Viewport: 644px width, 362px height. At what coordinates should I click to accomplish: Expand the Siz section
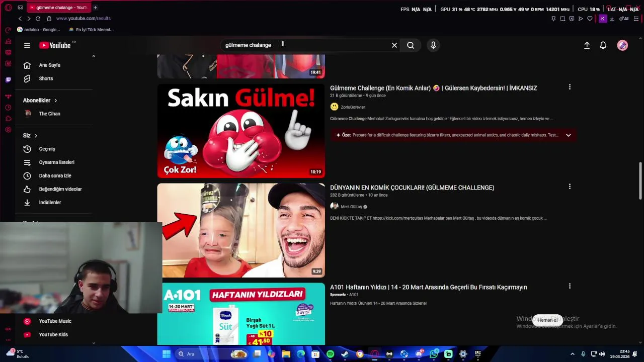(x=30, y=136)
